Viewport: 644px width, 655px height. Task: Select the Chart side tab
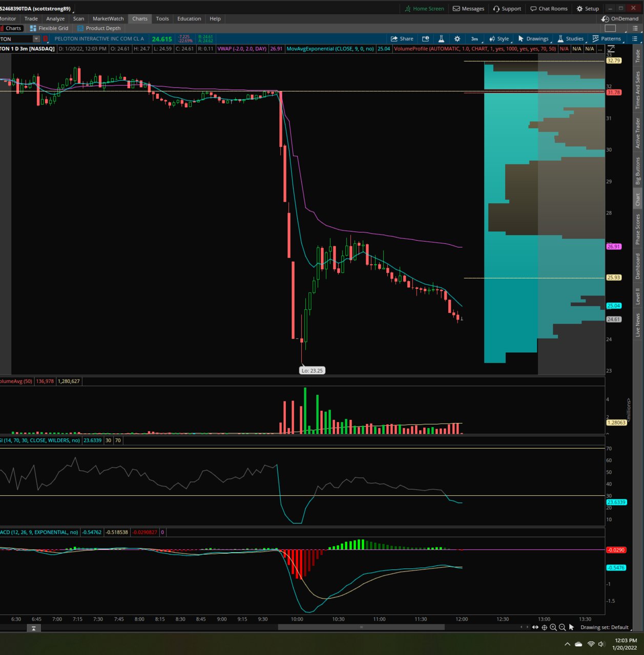(x=638, y=200)
